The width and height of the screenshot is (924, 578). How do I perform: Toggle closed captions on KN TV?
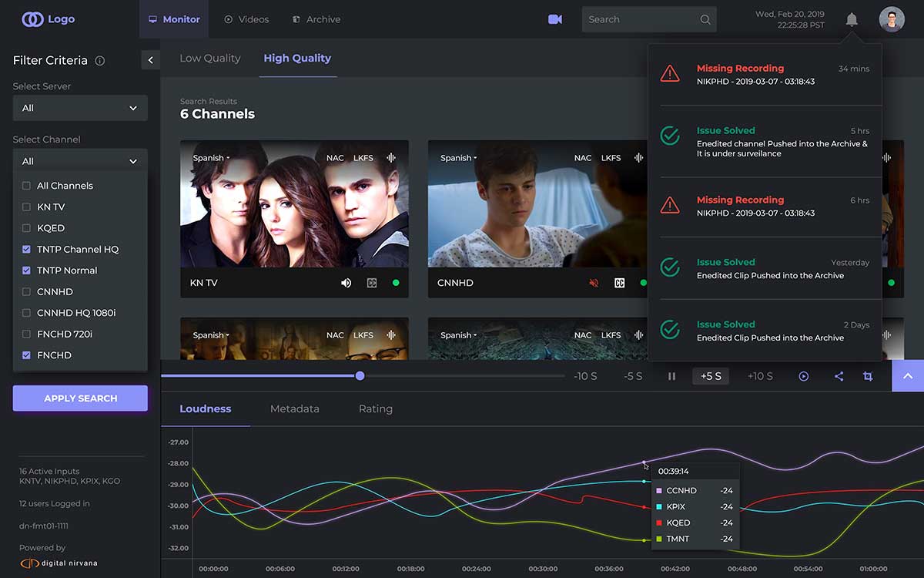click(372, 283)
